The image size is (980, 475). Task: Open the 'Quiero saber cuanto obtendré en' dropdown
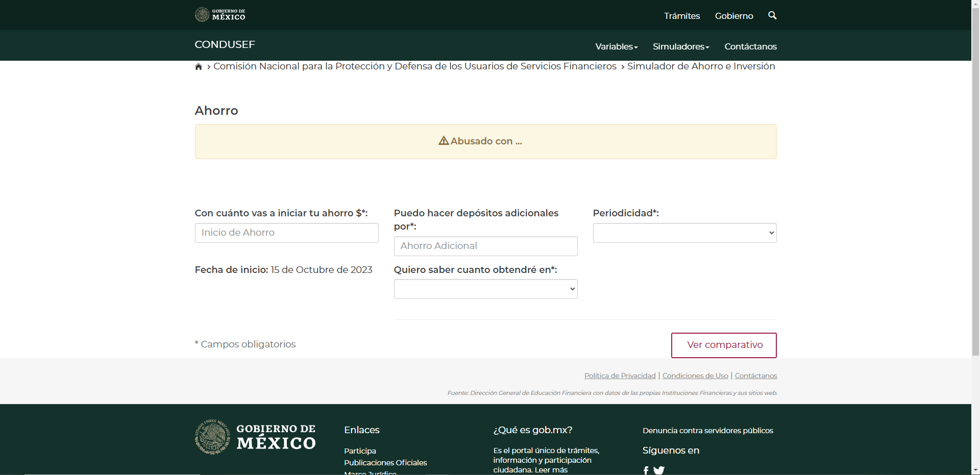pos(485,289)
